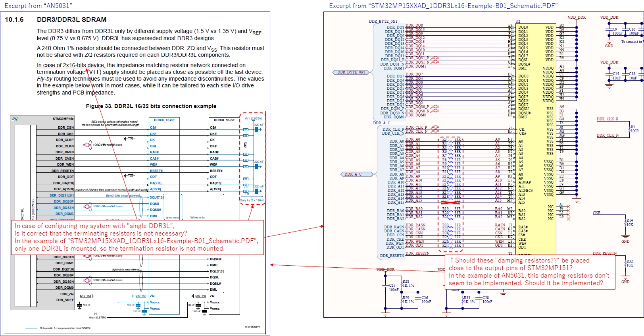
Task: Select resistor 'R29 1K 1%'
Action: coord(408,300)
